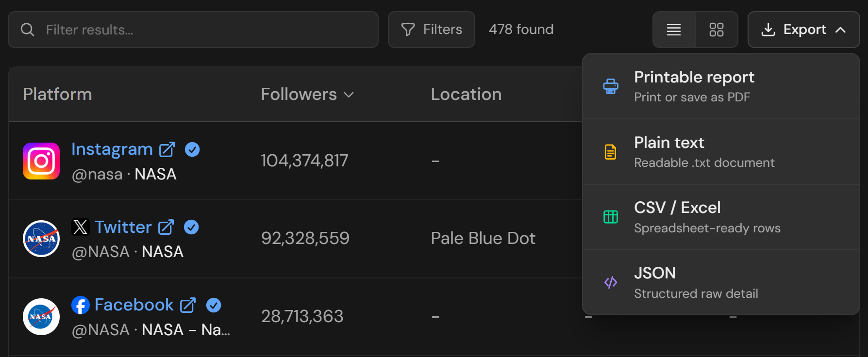The width and height of the screenshot is (868, 357).
Task: Sort by Followers column chevron
Action: 349,95
